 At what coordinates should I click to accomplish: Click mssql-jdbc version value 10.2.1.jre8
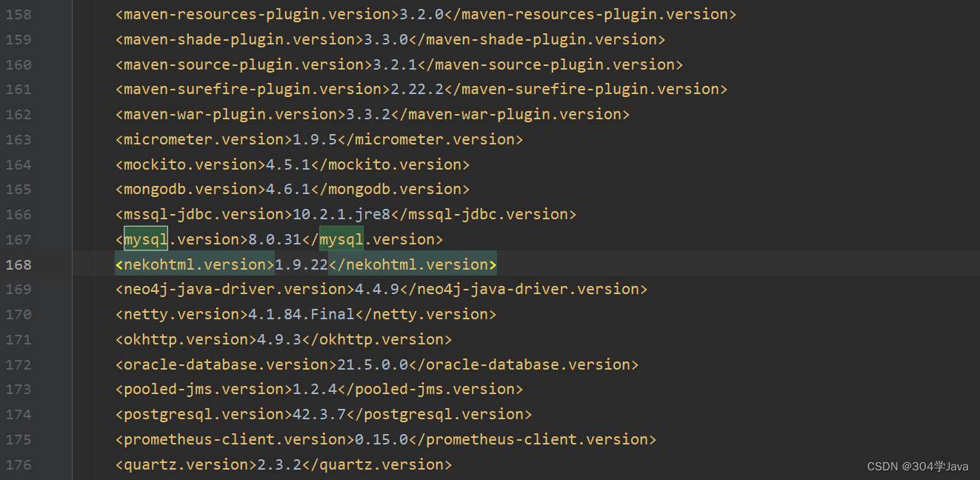[341, 214]
